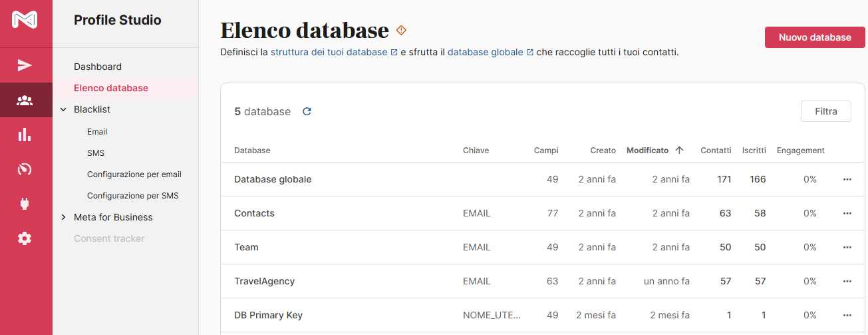Viewport: 868px width, 335px height.
Task: Refresh the database list with reload icon
Action: [x=307, y=112]
